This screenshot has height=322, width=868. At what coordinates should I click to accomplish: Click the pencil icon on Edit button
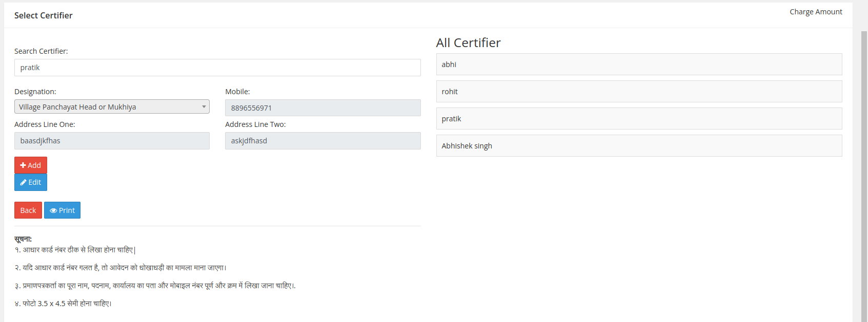click(x=23, y=182)
